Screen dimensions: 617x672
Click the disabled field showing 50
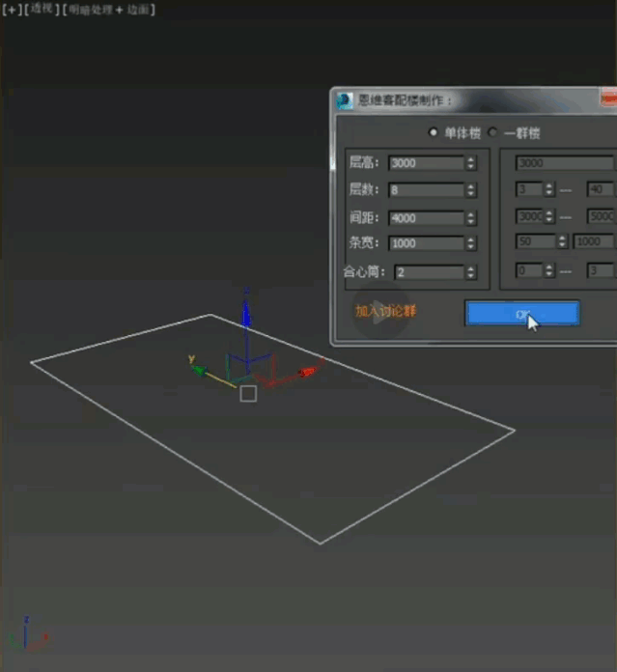point(536,241)
